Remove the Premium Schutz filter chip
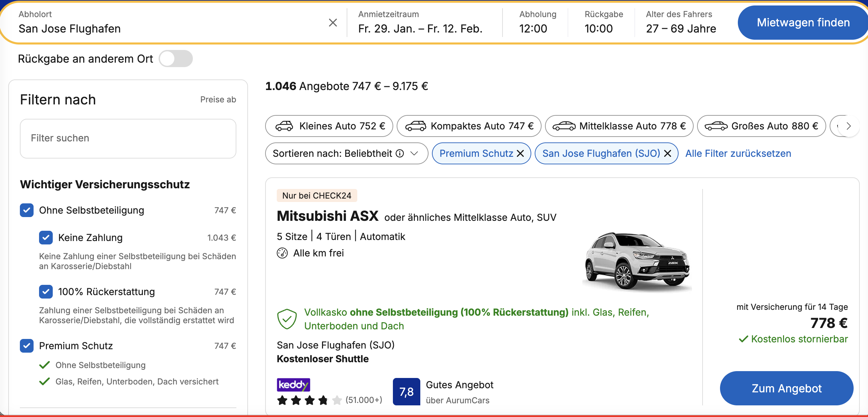Screen dimensions: 868x417 point(520,153)
